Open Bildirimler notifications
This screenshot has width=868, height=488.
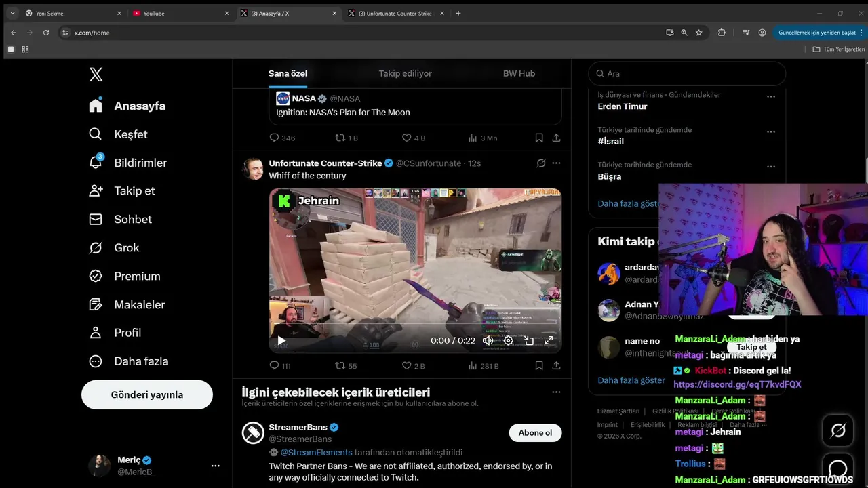coord(127,163)
